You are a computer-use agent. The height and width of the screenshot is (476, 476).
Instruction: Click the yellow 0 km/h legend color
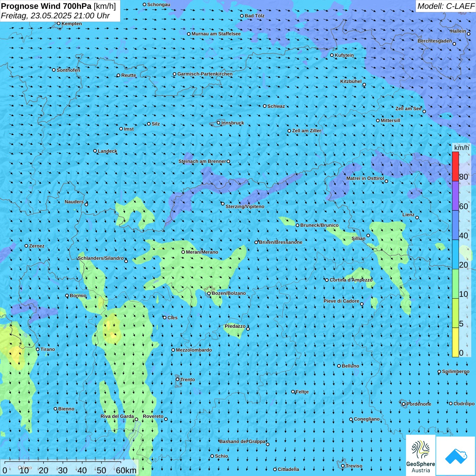point(455,342)
